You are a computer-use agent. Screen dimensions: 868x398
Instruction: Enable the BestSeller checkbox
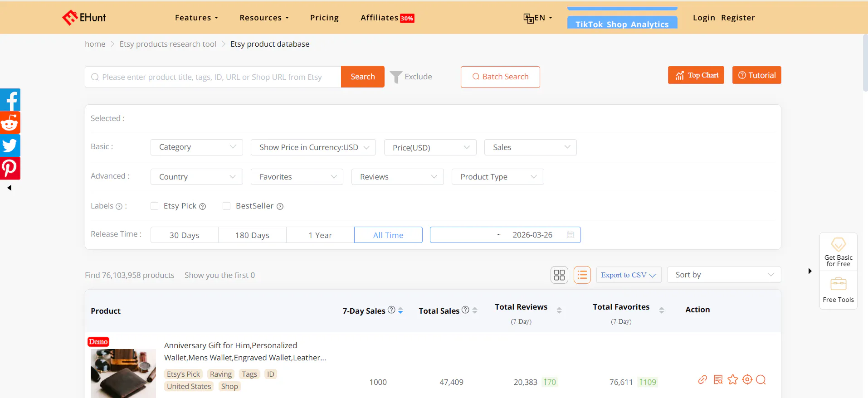tap(226, 206)
